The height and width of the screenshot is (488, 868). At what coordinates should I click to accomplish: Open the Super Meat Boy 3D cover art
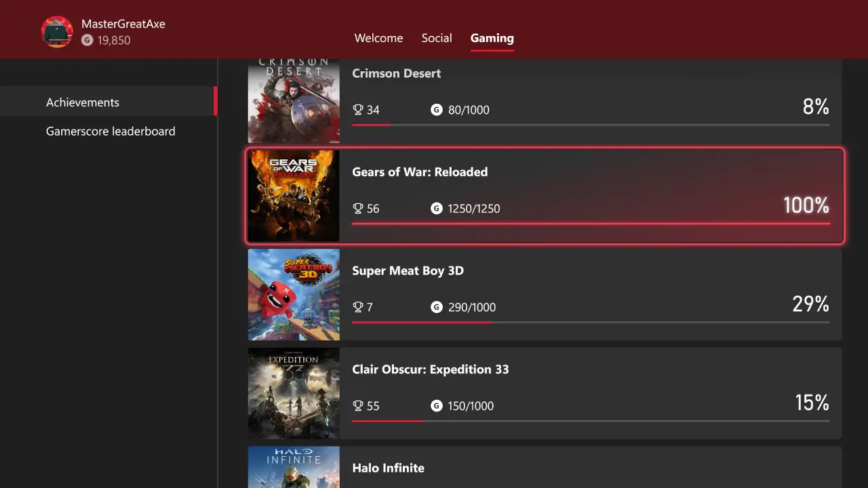(x=294, y=295)
